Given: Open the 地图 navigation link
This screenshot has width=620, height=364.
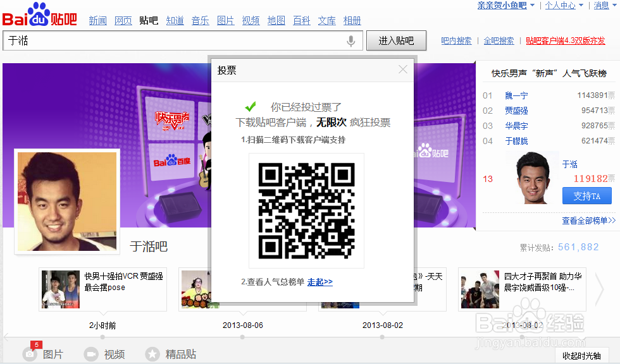Looking at the screenshot, I should coord(276,20).
